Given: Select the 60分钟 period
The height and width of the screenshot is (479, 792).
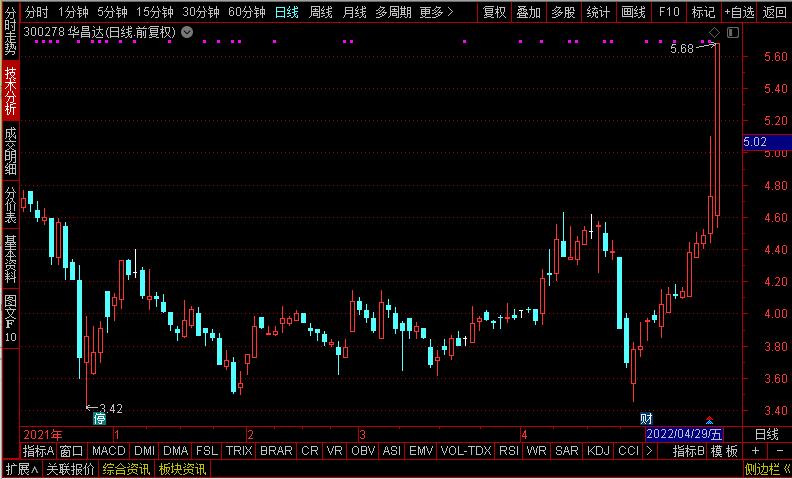Looking at the screenshot, I should click(246, 12).
